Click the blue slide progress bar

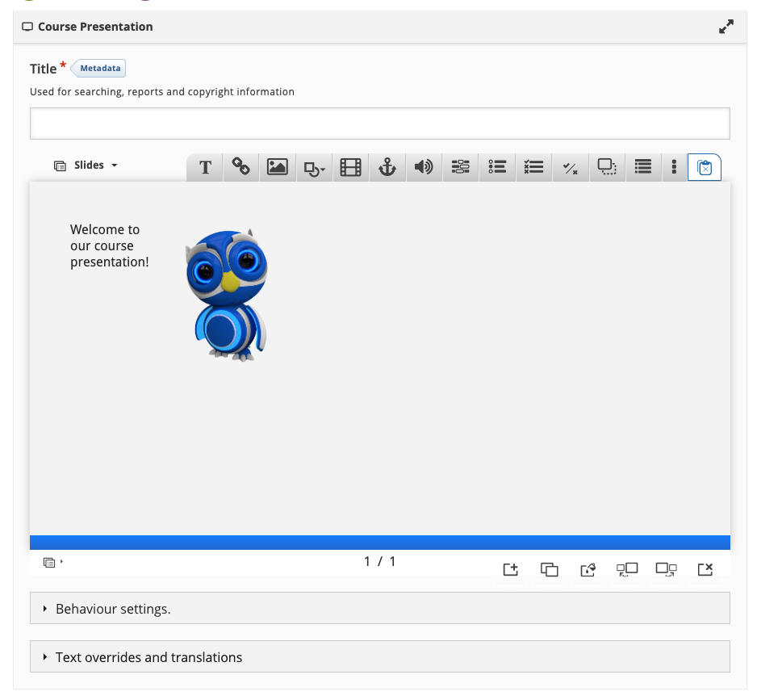pos(380,543)
